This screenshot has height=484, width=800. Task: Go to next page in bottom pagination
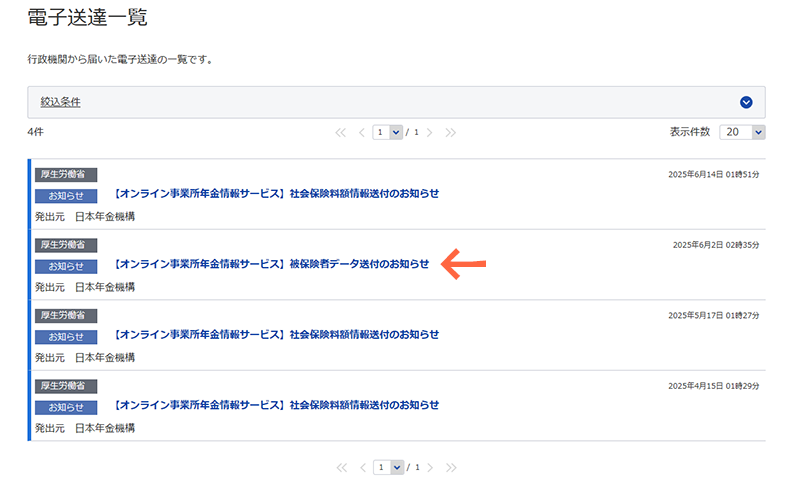pos(431,468)
